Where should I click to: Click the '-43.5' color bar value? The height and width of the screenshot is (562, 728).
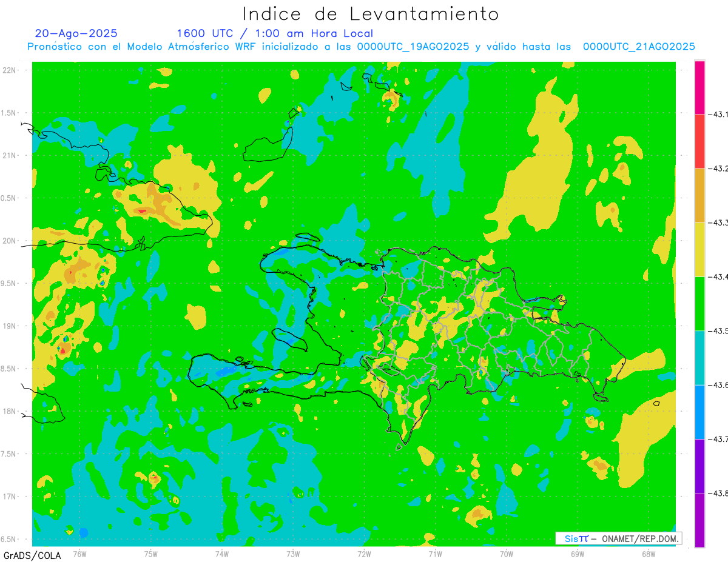coord(718,330)
